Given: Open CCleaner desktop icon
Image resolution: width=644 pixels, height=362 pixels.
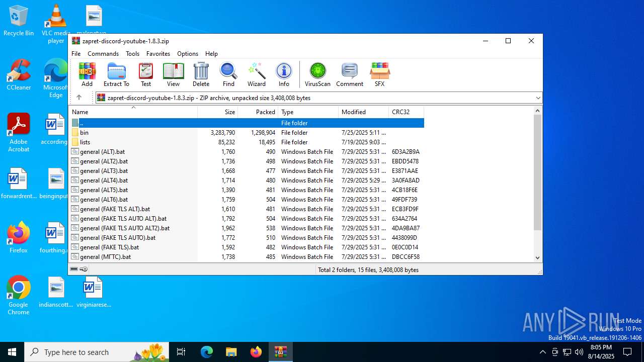Looking at the screenshot, I should coord(19,75).
